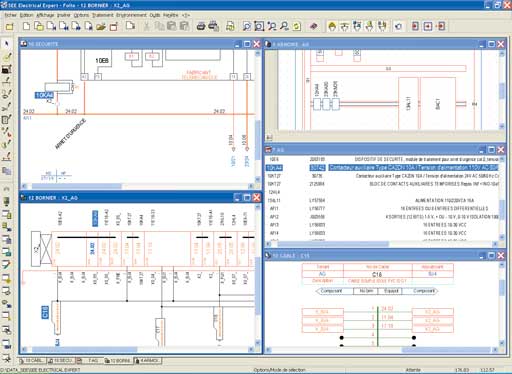Select the arrow pointer tool in left toolbar

(6, 44)
